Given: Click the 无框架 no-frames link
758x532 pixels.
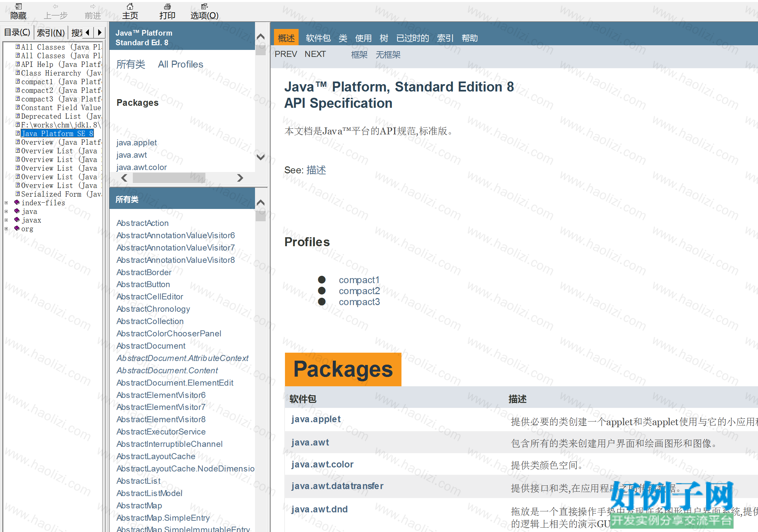Looking at the screenshot, I should (388, 54).
